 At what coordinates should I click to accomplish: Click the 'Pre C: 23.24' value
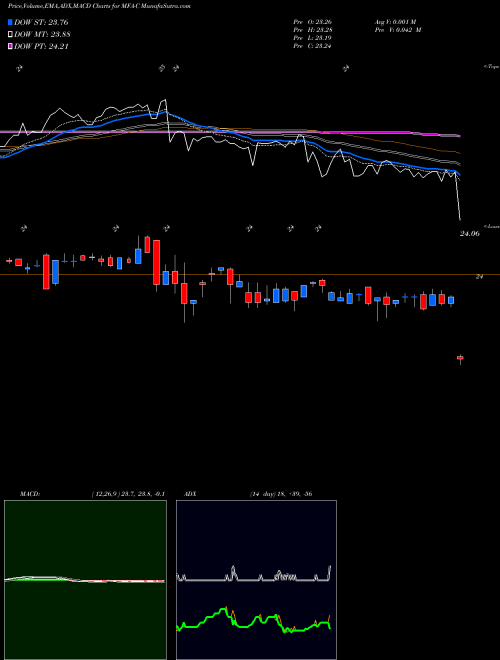pyautogui.click(x=313, y=46)
